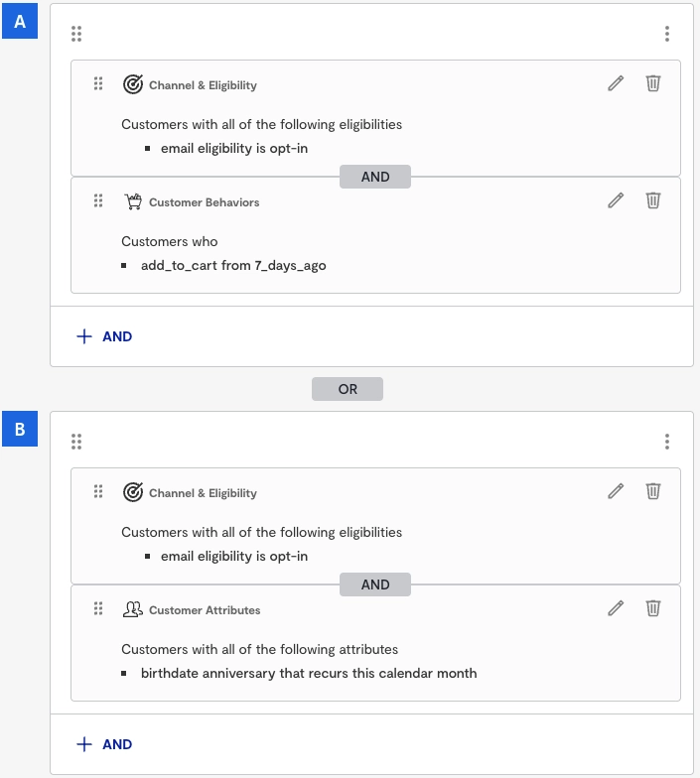Click the OR operator between groups
The width and height of the screenshot is (700, 778).
click(348, 389)
